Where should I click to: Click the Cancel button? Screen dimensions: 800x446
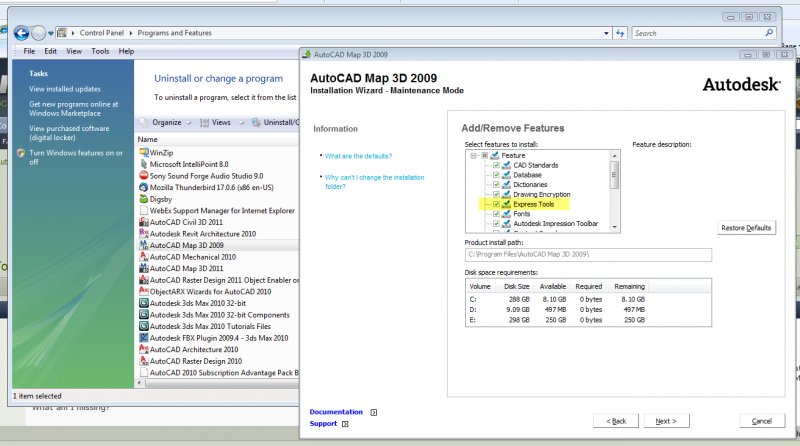point(761,421)
